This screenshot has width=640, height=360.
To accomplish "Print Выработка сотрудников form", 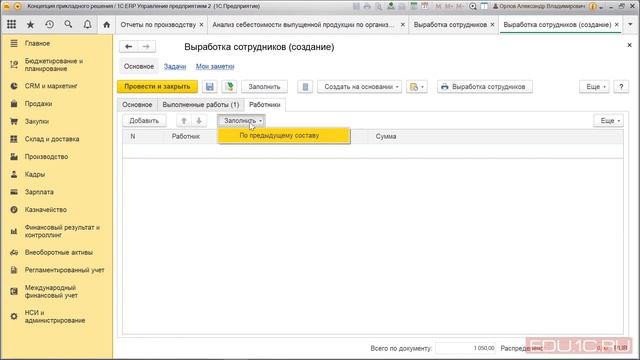I will click(484, 87).
